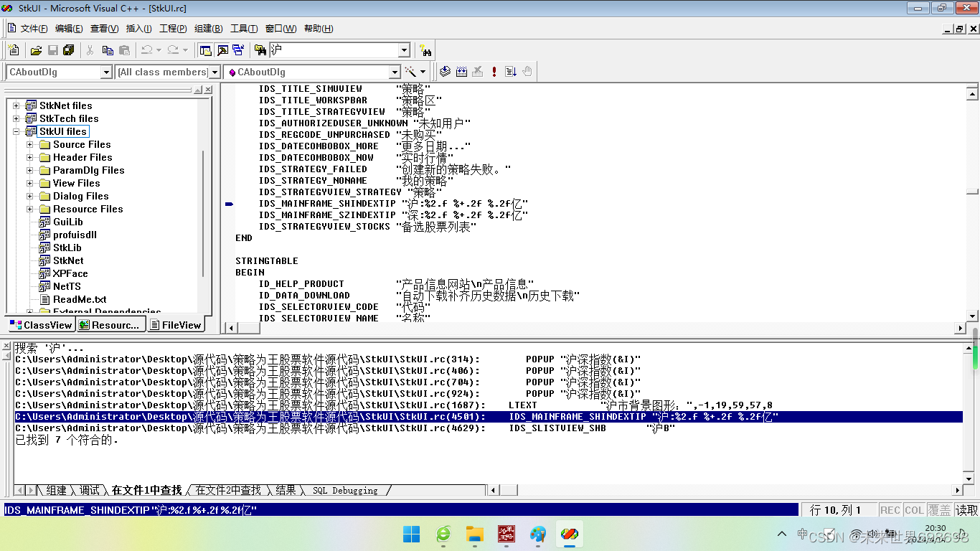Expand the Resource Files folder
This screenshot has height=551, width=980.
[x=30, y=209]
